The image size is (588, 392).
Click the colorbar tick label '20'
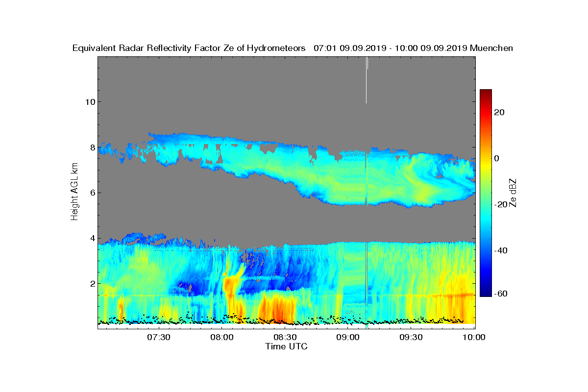pos(500,112)
